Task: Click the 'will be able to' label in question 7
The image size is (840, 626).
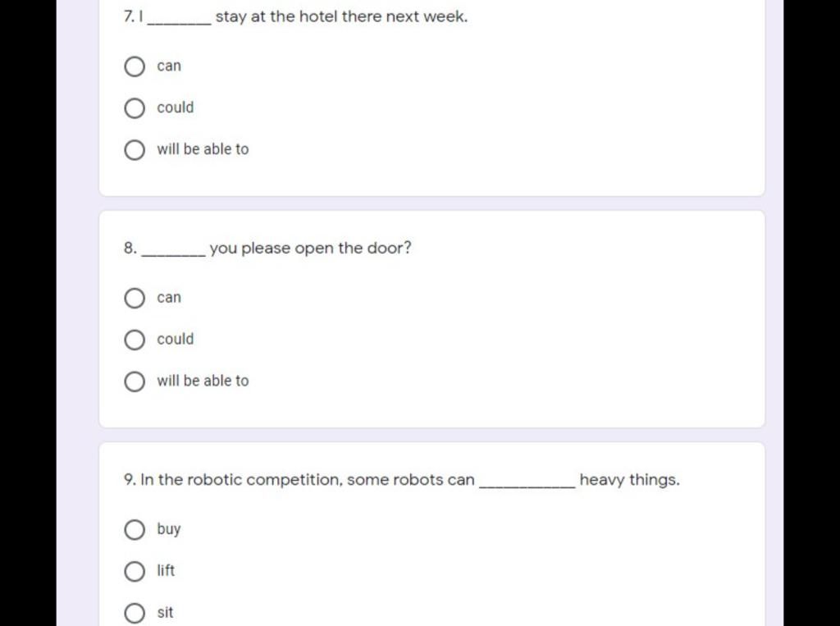Action: [203, 149]
